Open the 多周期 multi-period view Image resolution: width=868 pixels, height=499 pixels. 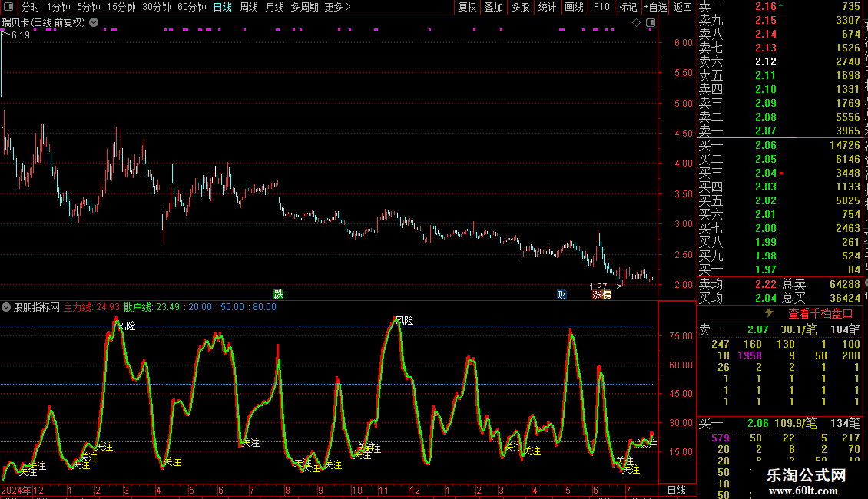click(x=304, y=7)
